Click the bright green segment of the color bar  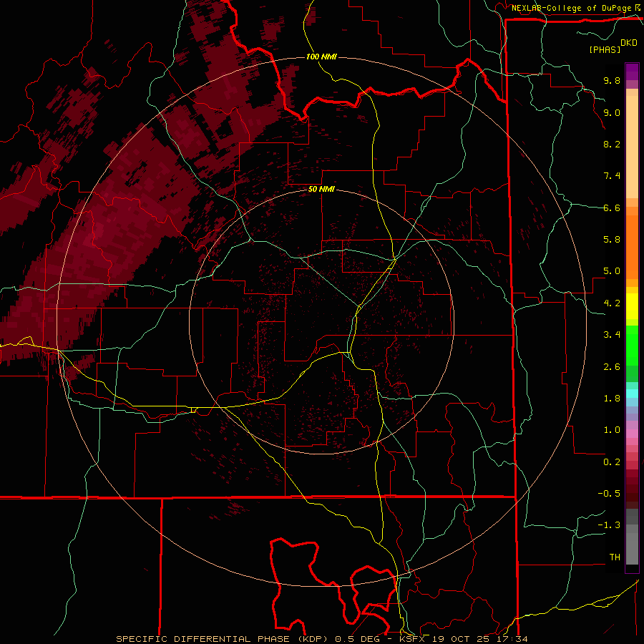632,345
